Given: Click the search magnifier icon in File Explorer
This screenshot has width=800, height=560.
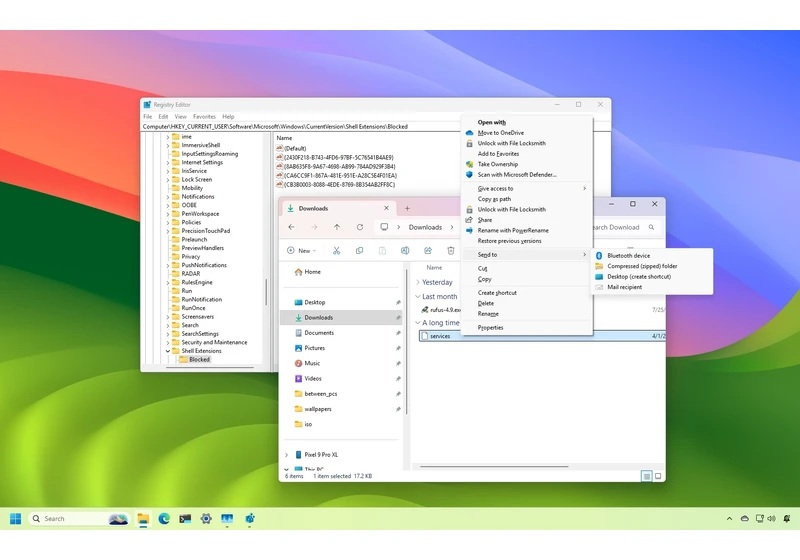Looking at the screenshot, I should coord(652,227).
